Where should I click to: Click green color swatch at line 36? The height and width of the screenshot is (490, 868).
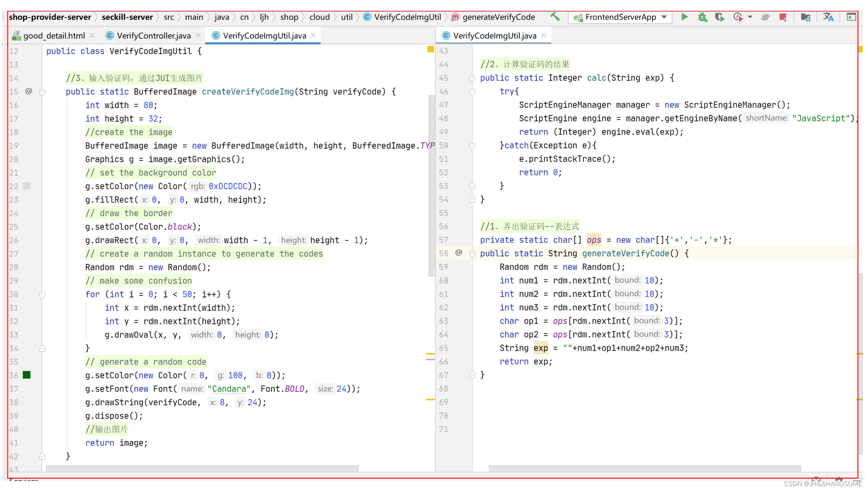point(27,375)
